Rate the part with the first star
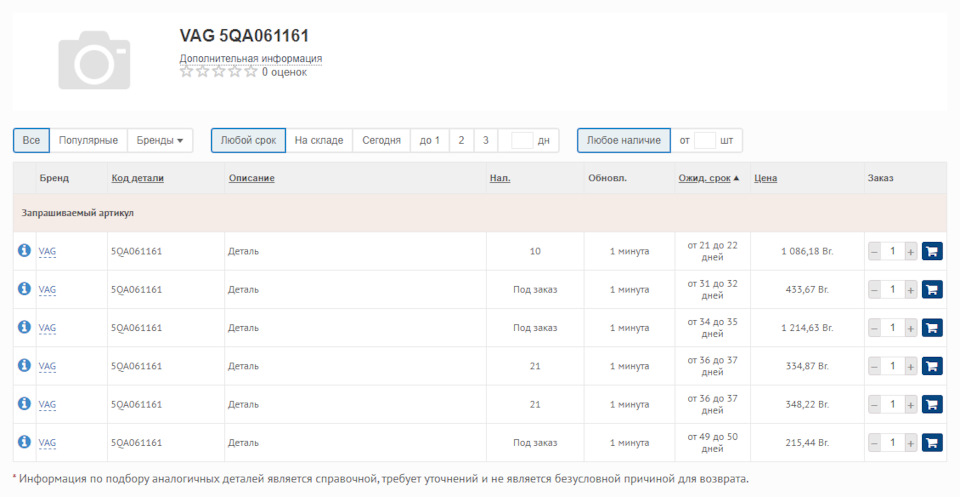 point(187,72)
